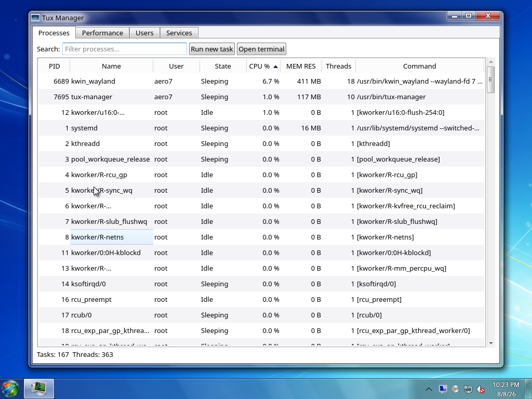Viewport: 532px width, 399px height.
Task: Open the wired network tray icon
Action: 468,389
